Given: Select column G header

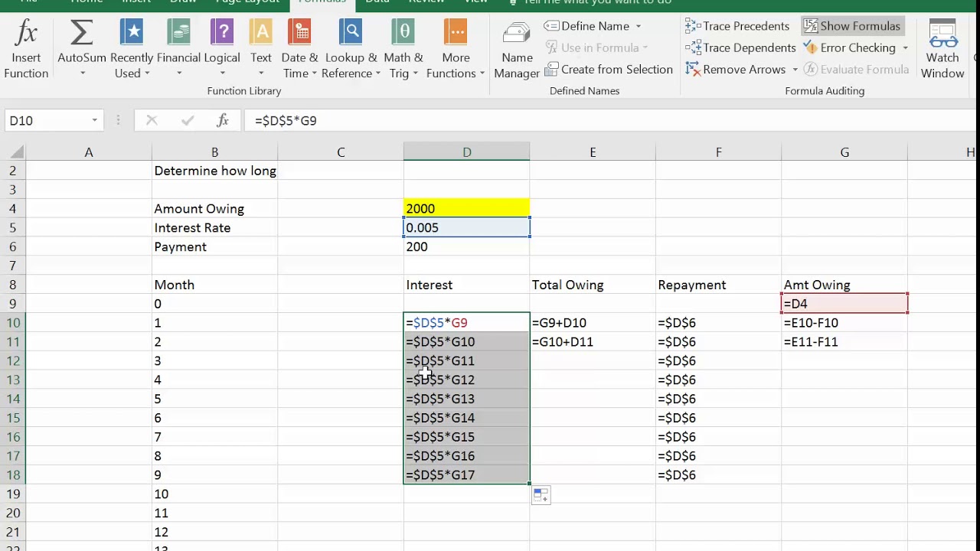Looking at the screenshot, I should point(844,152).
